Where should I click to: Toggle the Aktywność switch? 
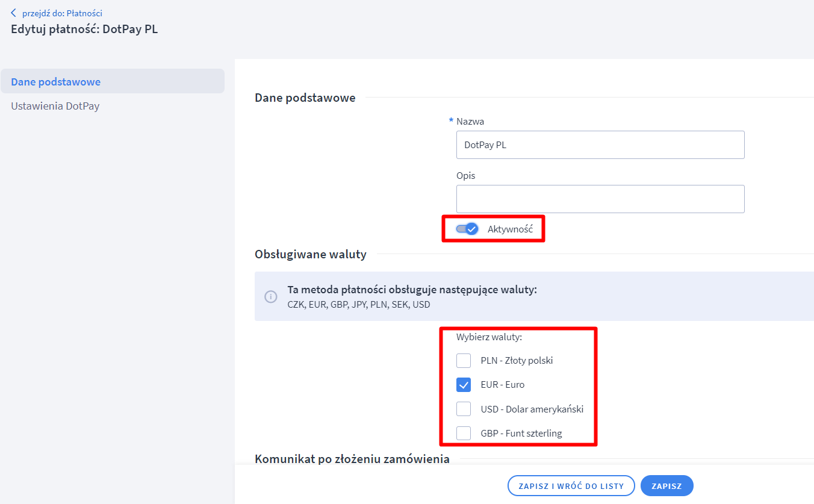[x=467, y=229]
